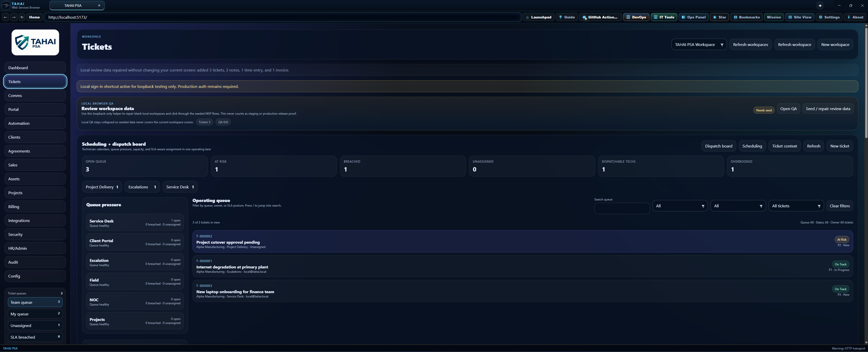Open the Bookmarks toolbar item

pyautogui.click(x=746, y=17)
